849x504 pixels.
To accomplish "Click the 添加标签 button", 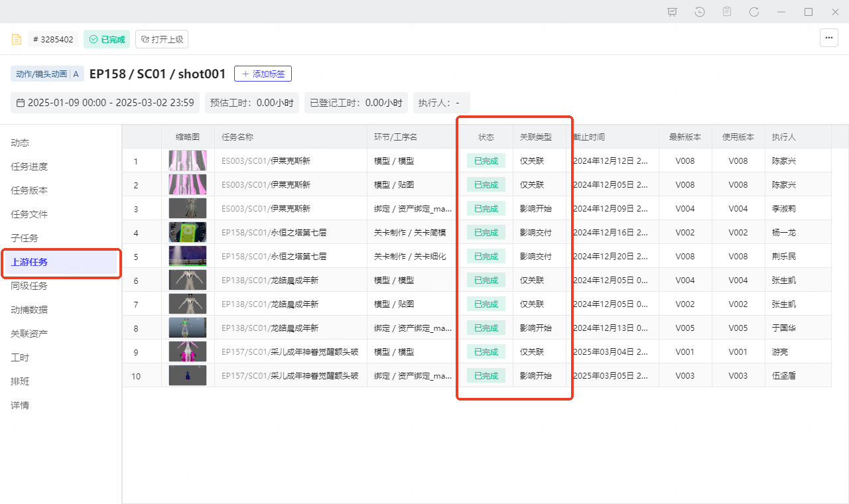I will coord(263,74).
